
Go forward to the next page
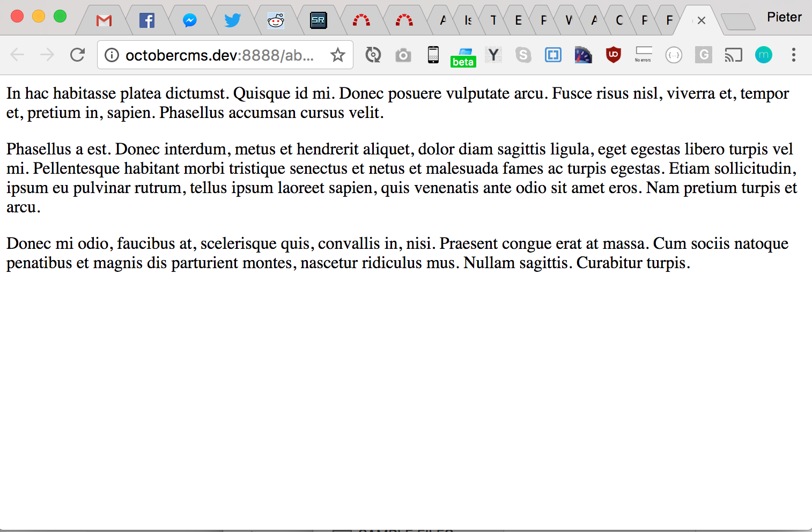click(48, 55)
